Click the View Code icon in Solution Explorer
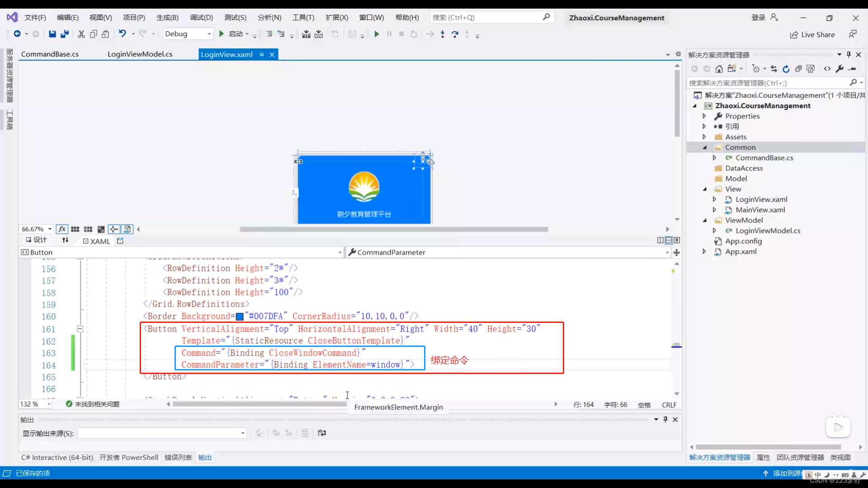The image size is (868, 488). point(827,69)
